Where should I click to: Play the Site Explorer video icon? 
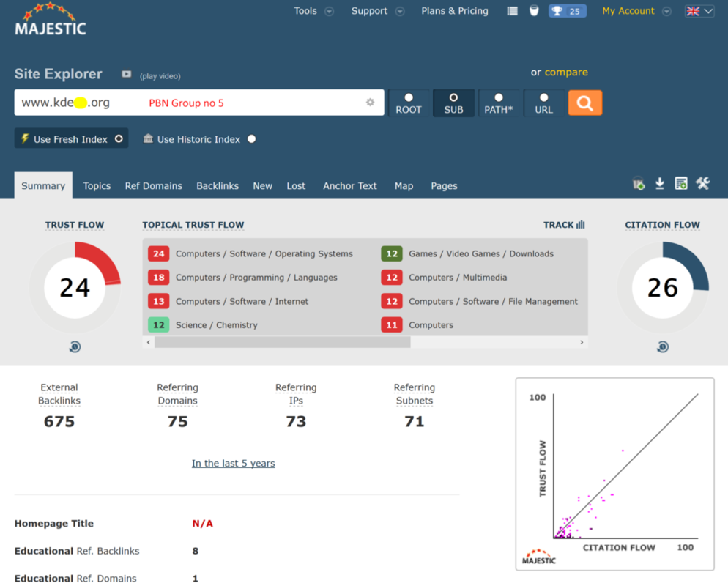click(126, 74)
